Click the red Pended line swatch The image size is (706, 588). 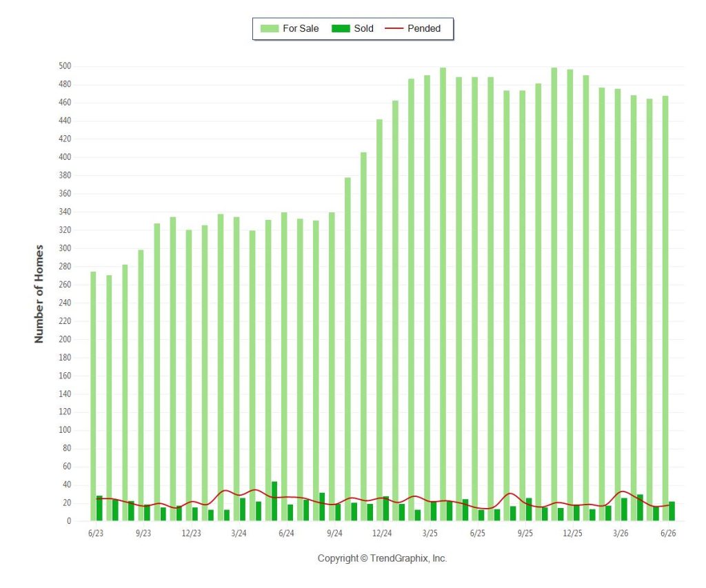click(394, 28)
